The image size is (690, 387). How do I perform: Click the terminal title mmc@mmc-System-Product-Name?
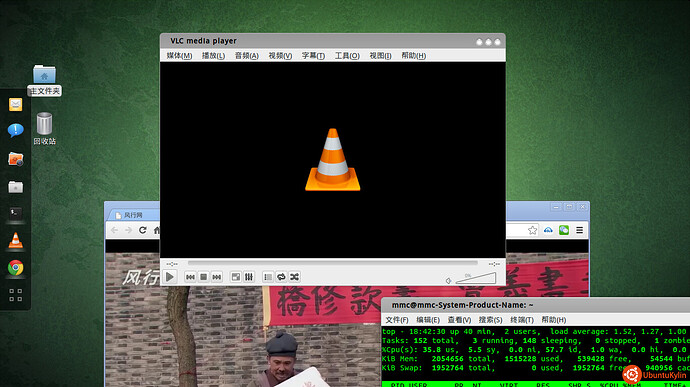pos(462,305)
